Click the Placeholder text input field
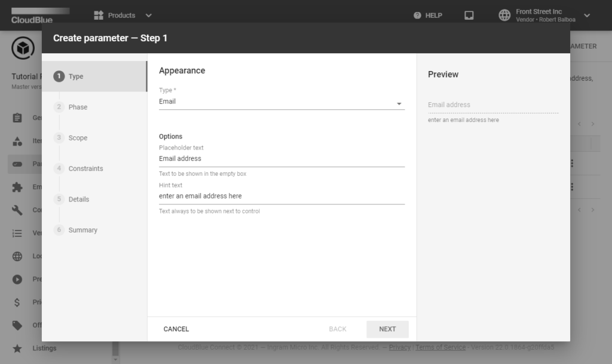The image size is (612, 364). 281,159
